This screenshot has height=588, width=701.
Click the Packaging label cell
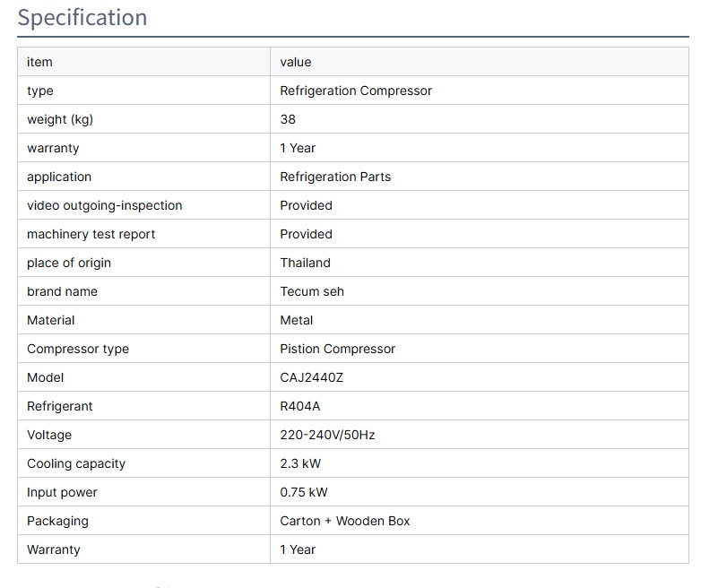[57, 521]
